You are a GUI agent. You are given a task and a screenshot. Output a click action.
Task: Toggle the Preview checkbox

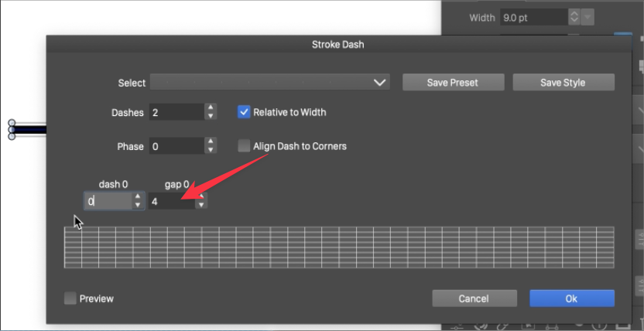70,299
